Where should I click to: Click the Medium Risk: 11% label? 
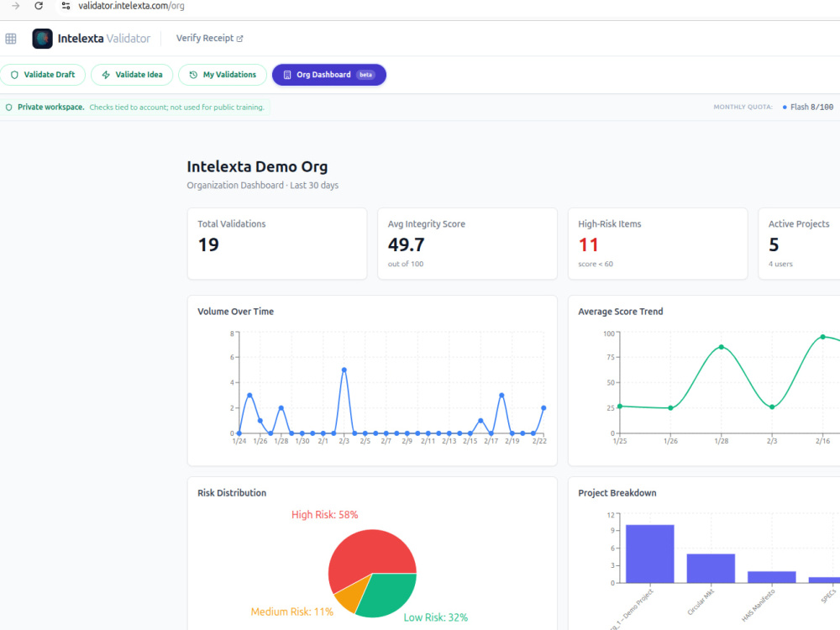292,612
